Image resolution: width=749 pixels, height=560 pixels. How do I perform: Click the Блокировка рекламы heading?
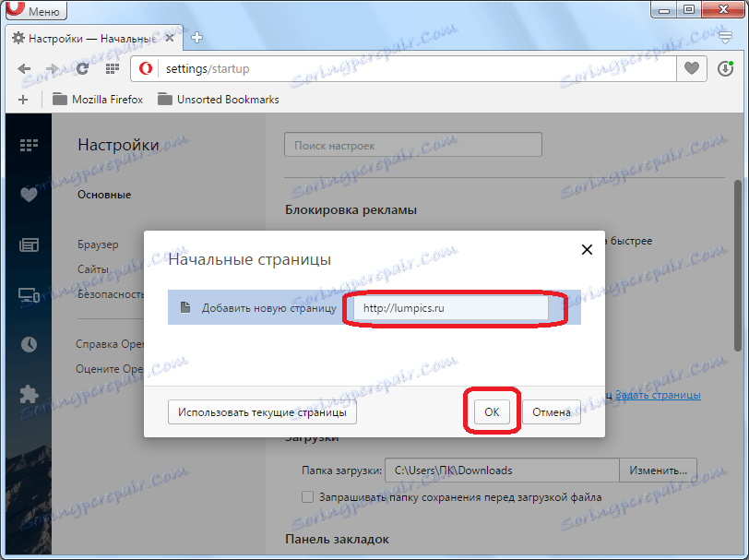[x=351, y=209]
